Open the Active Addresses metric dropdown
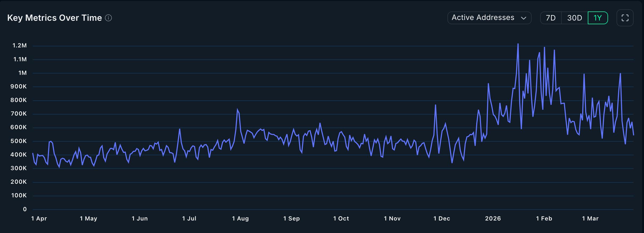The image size is (644, 233). click(x=489, y=18)
